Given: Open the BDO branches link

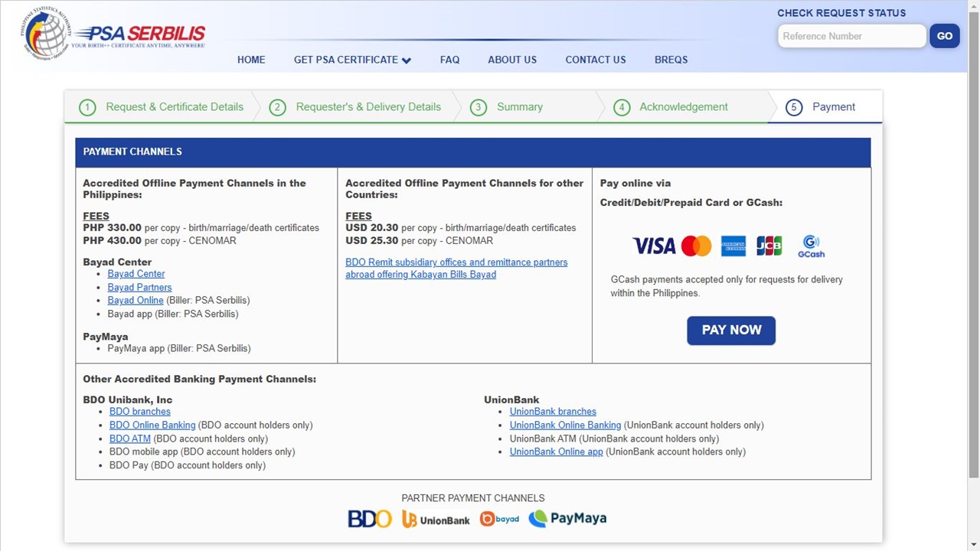Looking at the screenshot, I should (140, 412).
